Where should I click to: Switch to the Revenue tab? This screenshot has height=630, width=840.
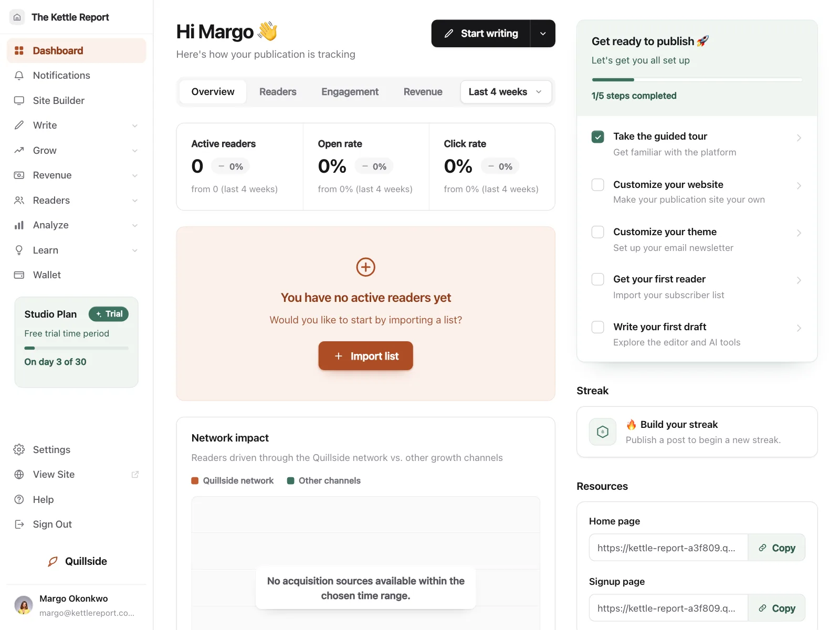[x=423, y=92]
